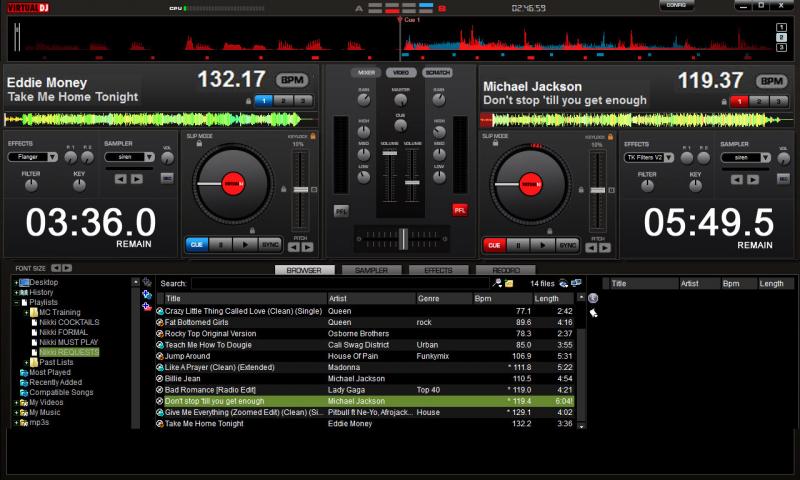Click the add virtual folder icon

[147, 282]
